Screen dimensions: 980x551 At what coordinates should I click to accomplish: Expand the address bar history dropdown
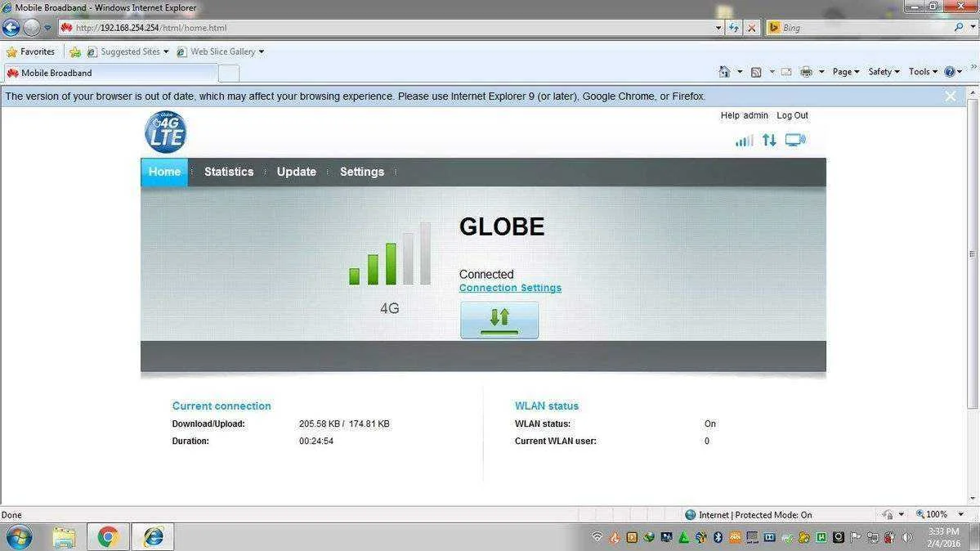coord(718,28)
